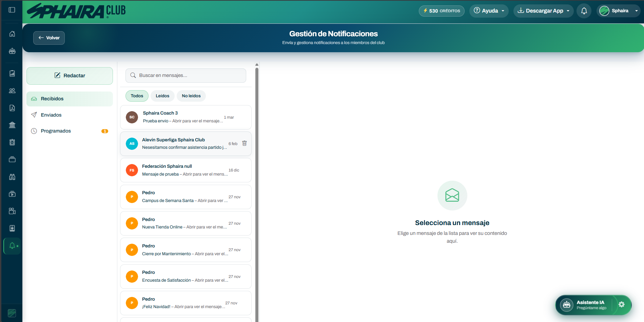
Task: Filter messages by Leídos
Action: pyautogui.click(x=162, y=96)
